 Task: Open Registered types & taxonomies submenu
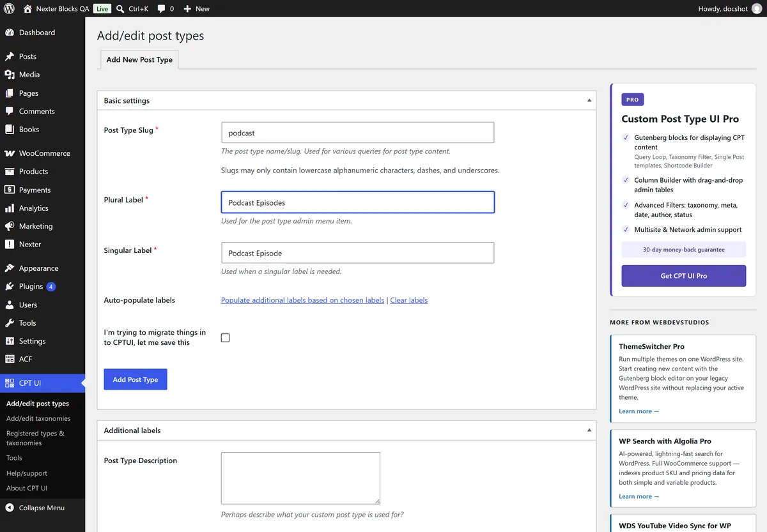(x=35, y=438)
